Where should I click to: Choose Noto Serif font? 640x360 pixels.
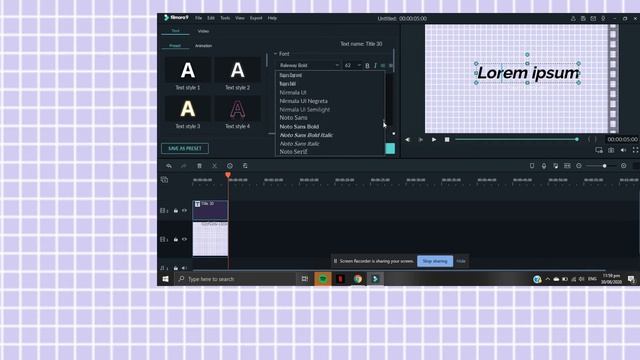point(293,152)
